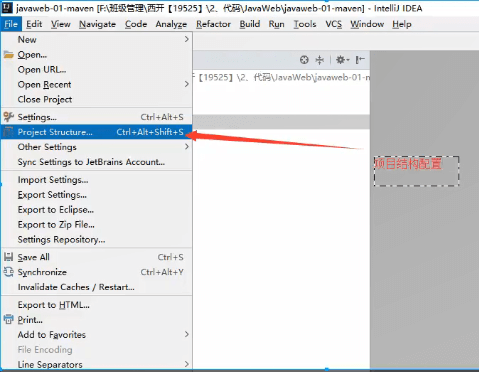
Task: Expand the Line Separators submenu arrow
Action: click(x=187, y=364)
